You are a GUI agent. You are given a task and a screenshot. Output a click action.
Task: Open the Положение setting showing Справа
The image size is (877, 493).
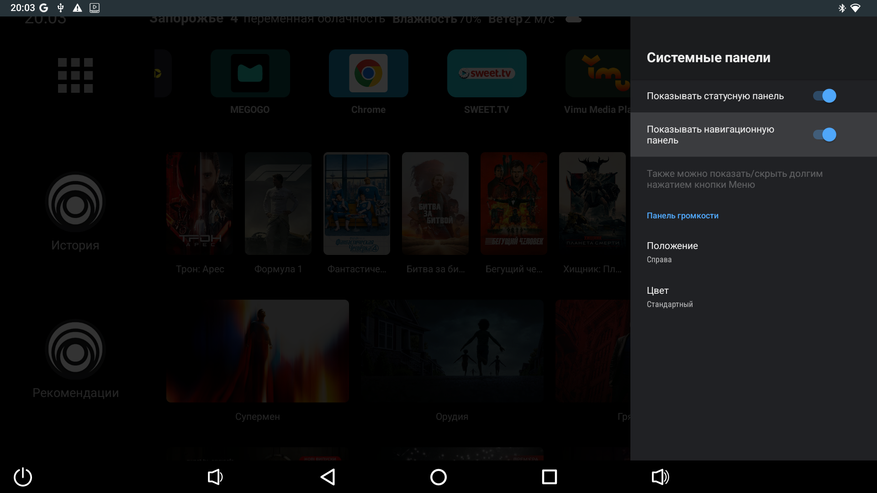pyautogui.click(x=753, y=252)
